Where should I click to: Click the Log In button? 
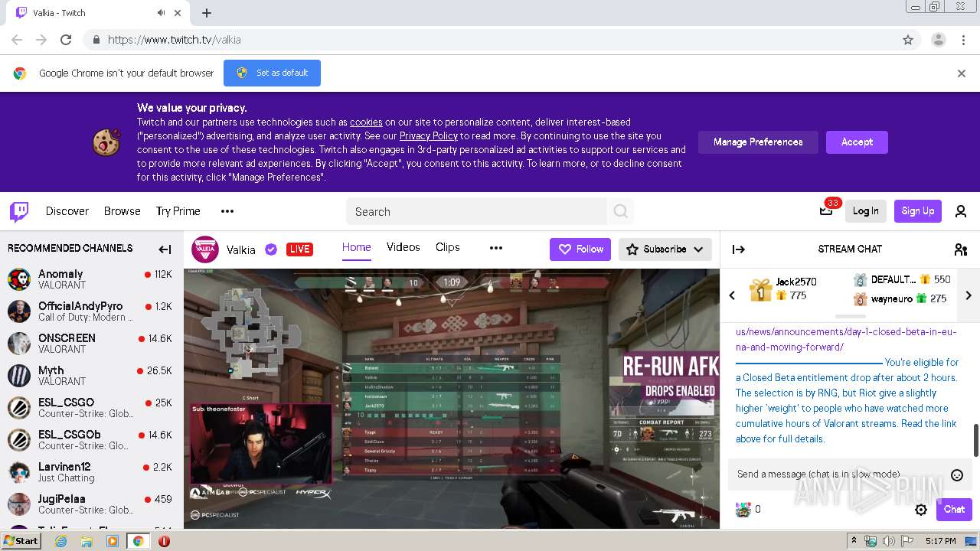pyautogui.click(x=866, y=211)
